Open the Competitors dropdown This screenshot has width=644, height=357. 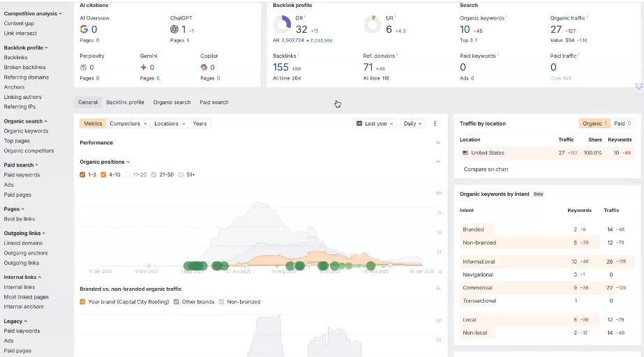click(128, 123)
